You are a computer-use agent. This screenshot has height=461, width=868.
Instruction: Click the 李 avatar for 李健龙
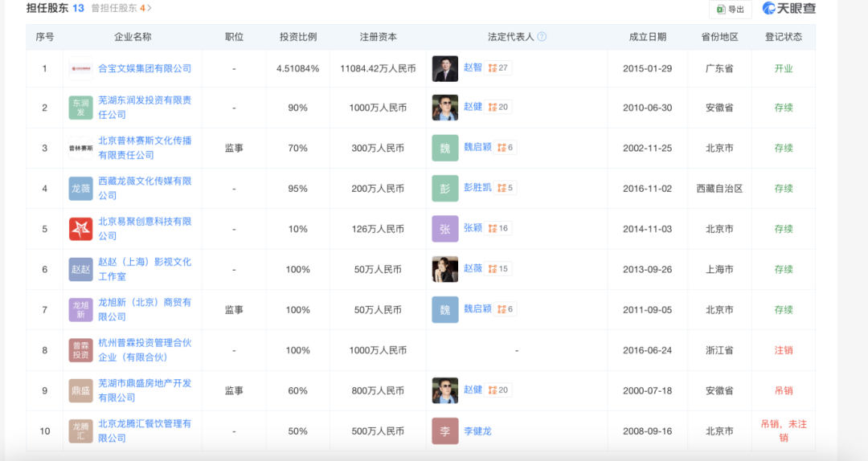click(x=444, y=430)
